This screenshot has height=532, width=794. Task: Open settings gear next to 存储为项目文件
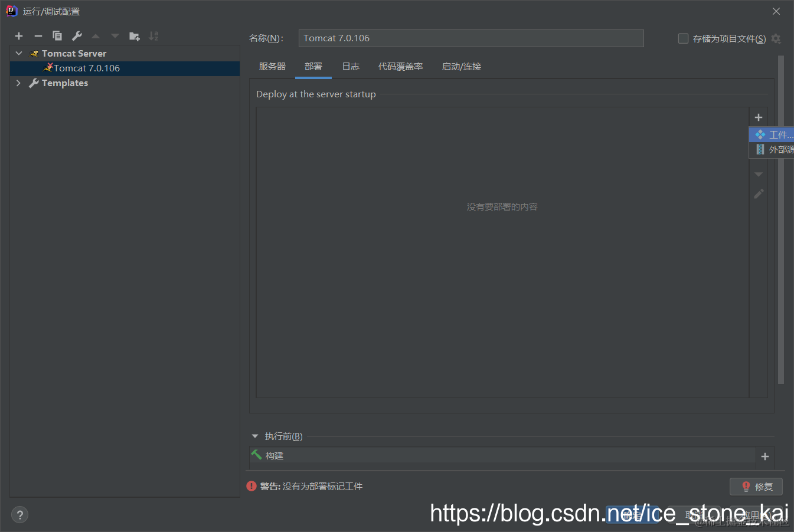776,38
